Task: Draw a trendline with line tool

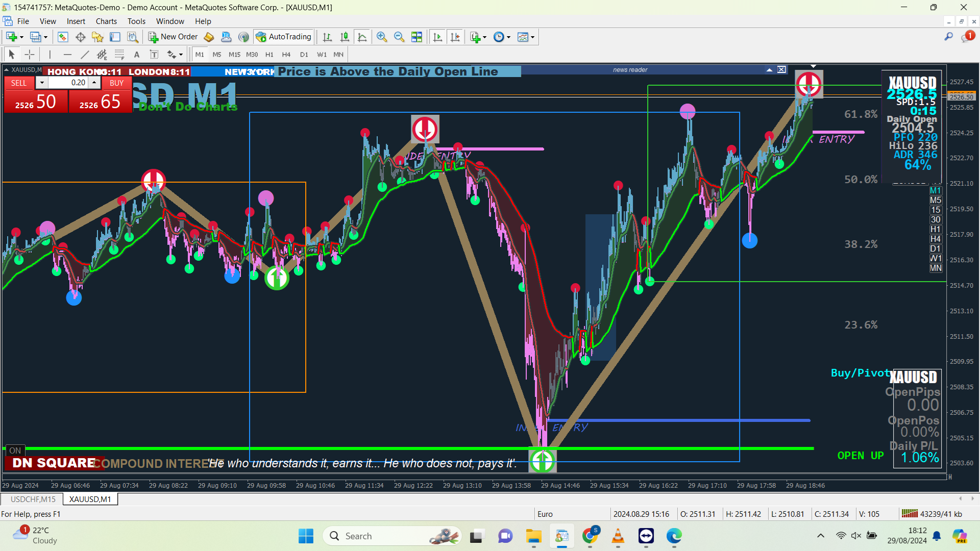Action: coord(85,55)
